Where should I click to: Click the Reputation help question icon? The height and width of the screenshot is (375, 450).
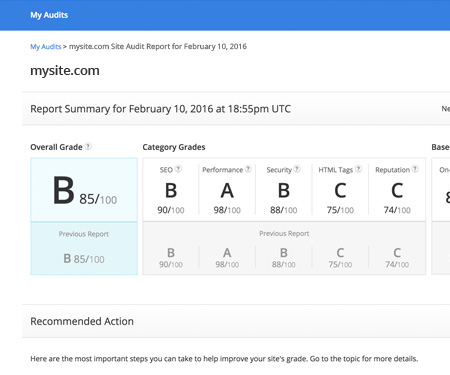tap(415, 169)
